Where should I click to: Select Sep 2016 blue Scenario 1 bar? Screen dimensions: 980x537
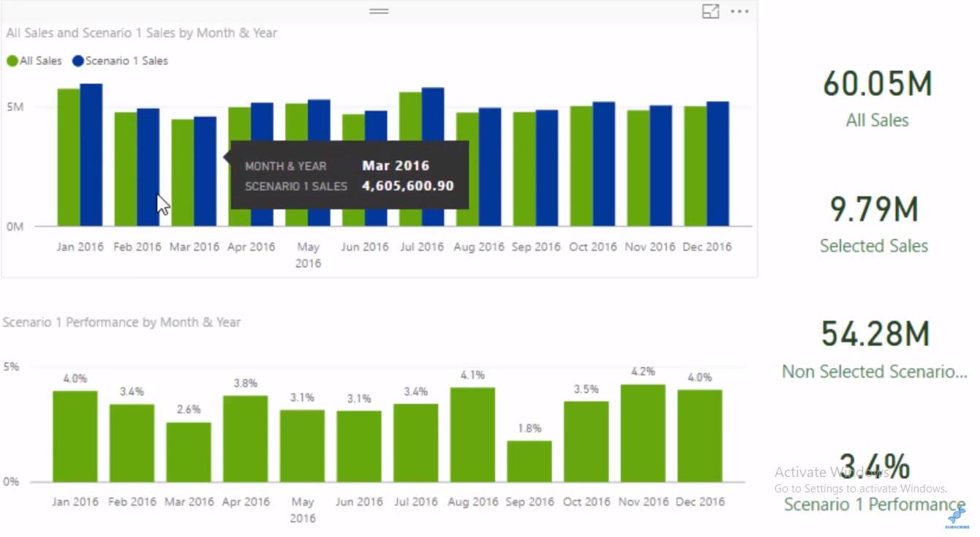click(547, 168)
